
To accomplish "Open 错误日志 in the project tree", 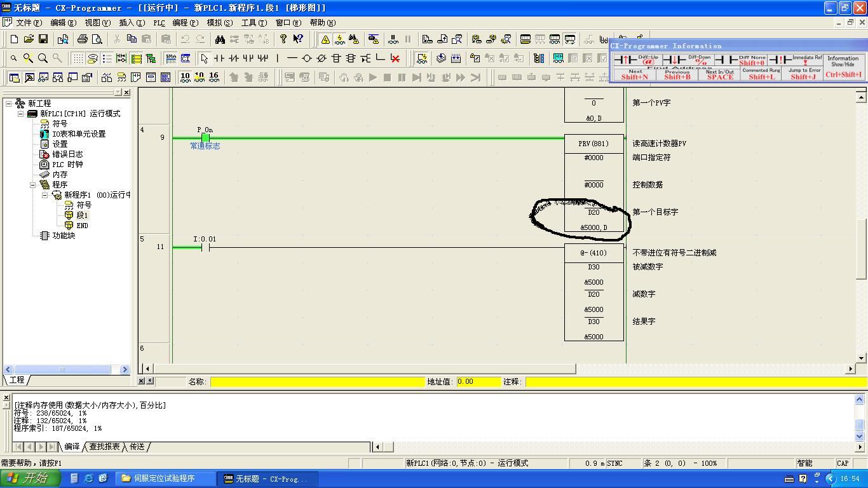I will click(67, 154).
